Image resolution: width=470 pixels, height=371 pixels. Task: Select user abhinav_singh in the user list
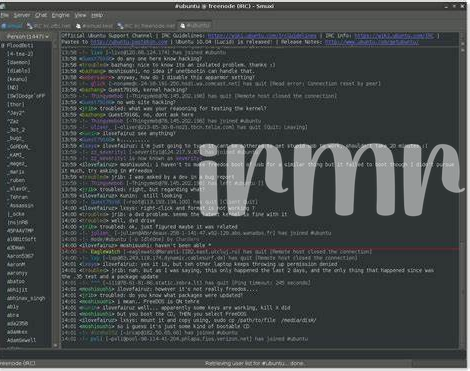(x=26, y=298)
